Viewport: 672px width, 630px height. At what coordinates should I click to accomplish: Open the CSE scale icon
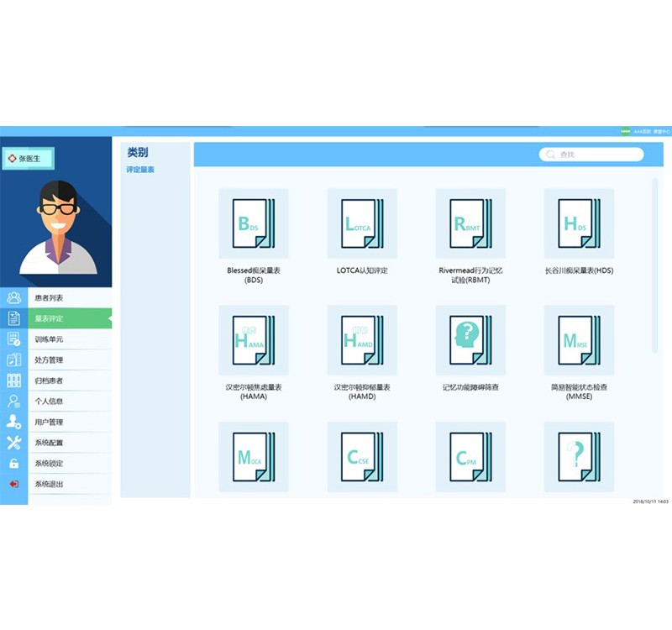pyautogui.click(x=361, y=456)
